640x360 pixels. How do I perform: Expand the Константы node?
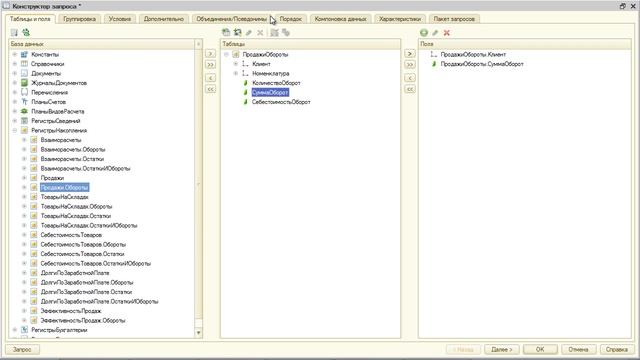[x=15, y=54]
